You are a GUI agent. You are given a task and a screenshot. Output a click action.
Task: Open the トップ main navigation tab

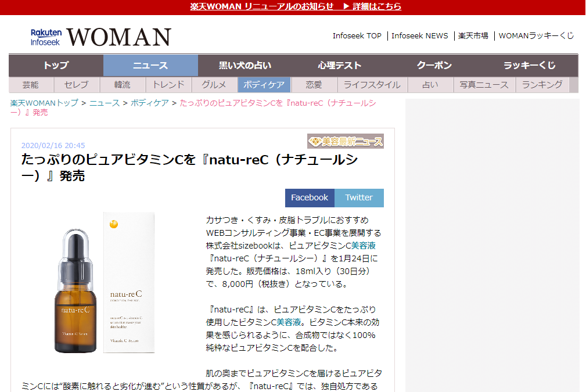click(x=56, y=65)
